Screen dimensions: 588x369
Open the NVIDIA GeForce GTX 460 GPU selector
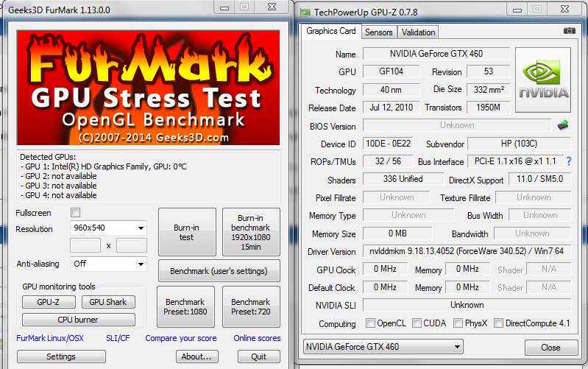click(383, 346)
